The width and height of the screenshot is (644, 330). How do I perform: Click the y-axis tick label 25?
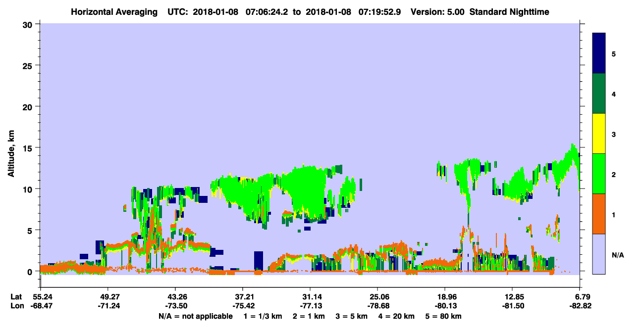click(29, 65)
